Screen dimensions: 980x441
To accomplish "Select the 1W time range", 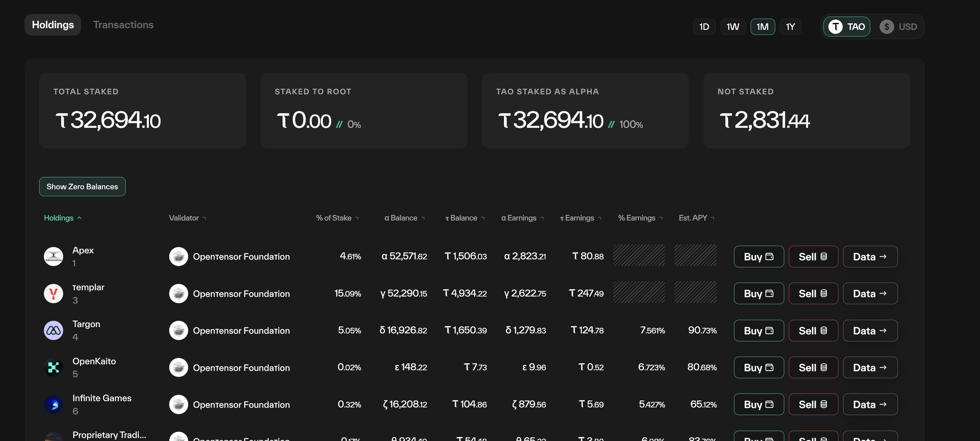I will tap(732, 27).
